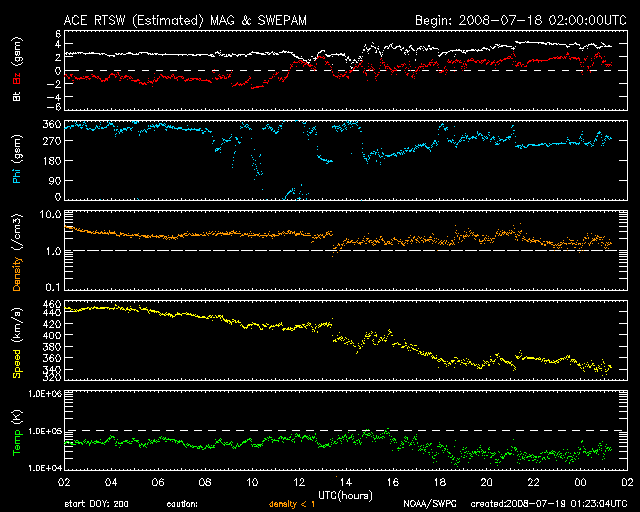
Task: Click the 1.0E+04 tick on the Temp axis
Action: pyautogui.click(x=45, y=467)
